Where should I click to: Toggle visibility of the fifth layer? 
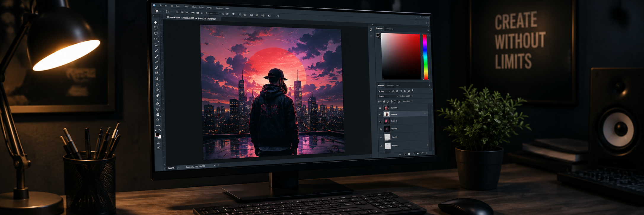click(381, 137)
